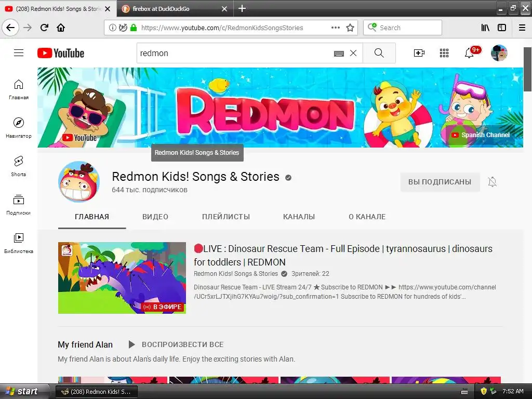Click the browser Search box
Viewport: 532px width, 399px height.
point(403,28)
